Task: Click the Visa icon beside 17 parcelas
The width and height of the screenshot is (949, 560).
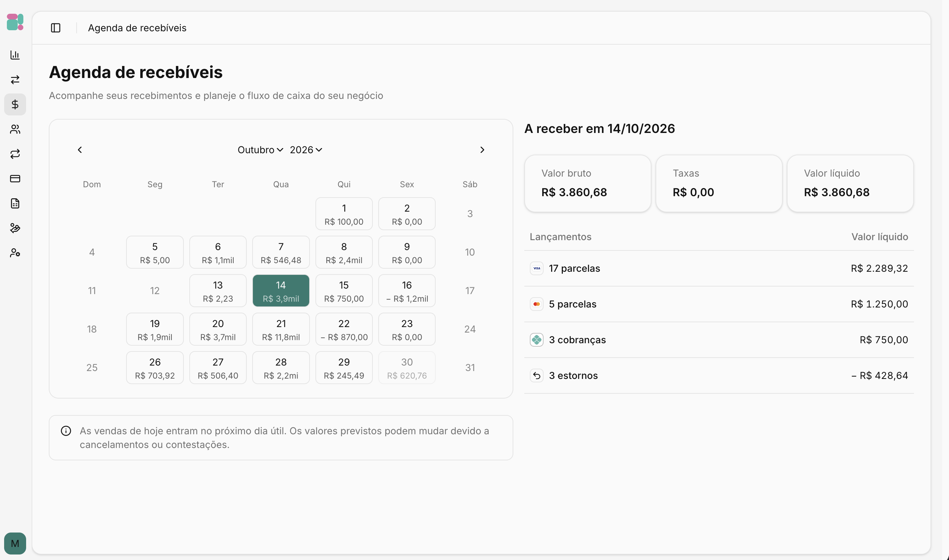Action: [537, 269]
